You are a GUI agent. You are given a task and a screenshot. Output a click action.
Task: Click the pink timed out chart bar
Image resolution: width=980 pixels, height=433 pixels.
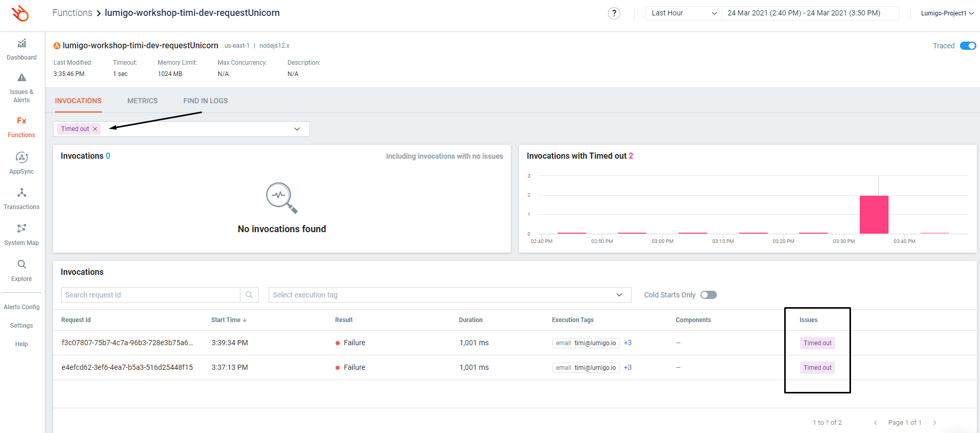[x=874, y=215]
